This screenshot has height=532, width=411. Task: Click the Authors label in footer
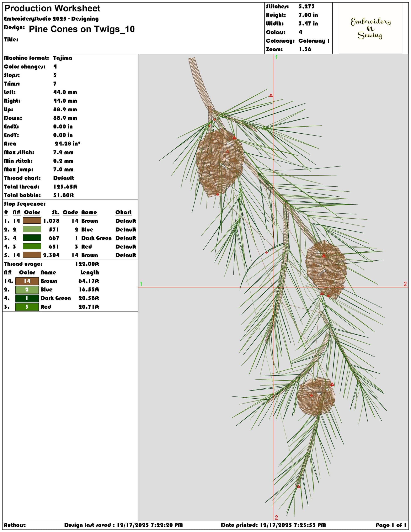coord(15,525)
